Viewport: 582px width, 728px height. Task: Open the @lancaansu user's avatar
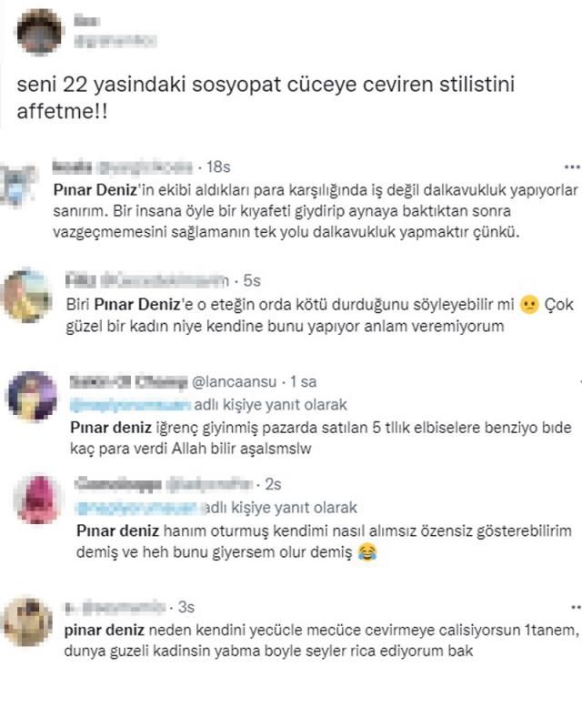coord(33,396)
